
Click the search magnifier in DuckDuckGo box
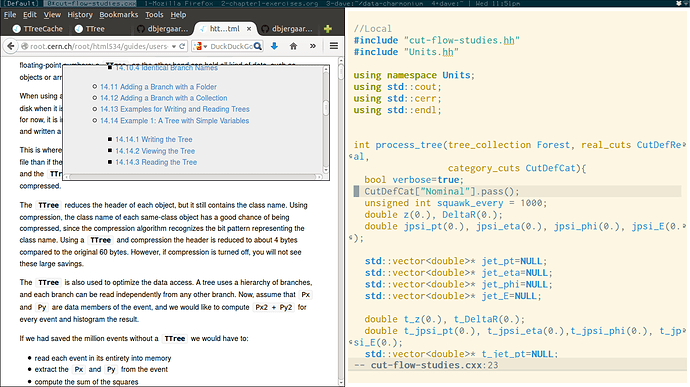coord(258,46)
